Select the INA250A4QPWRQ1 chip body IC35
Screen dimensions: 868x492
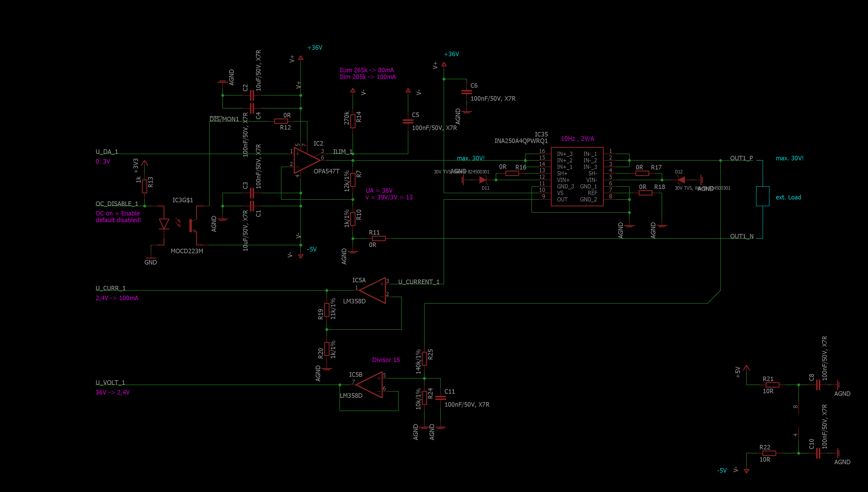(x=577, y=176)
